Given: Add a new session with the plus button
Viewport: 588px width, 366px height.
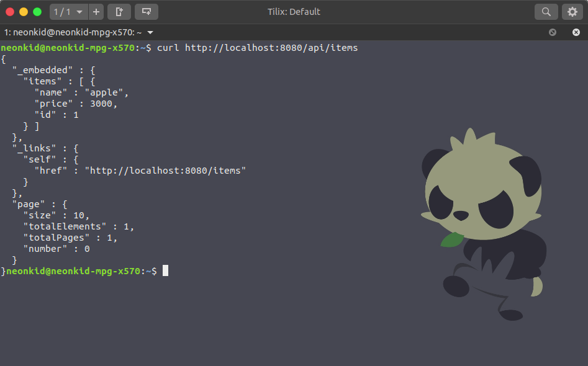Looking at the screenshot, I should 96,12.
